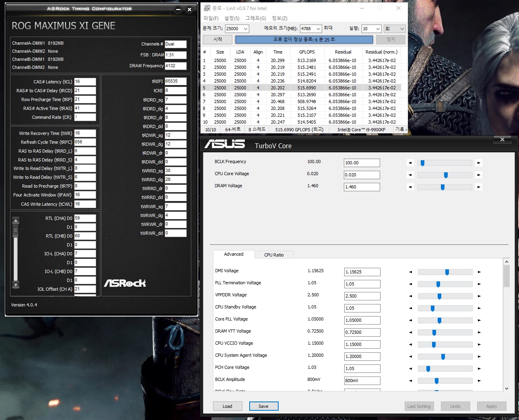The height and width of the screenshot is (420, 519).
Task: Open the 그래프(G) menu in LinX
Action: click(x=256, y=18)
